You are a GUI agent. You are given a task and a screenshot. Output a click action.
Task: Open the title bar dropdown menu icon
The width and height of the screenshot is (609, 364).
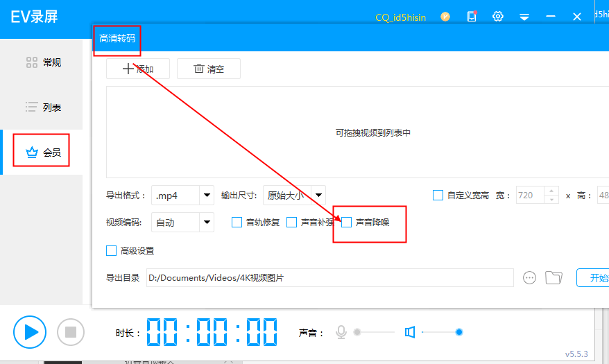point(524,17)
